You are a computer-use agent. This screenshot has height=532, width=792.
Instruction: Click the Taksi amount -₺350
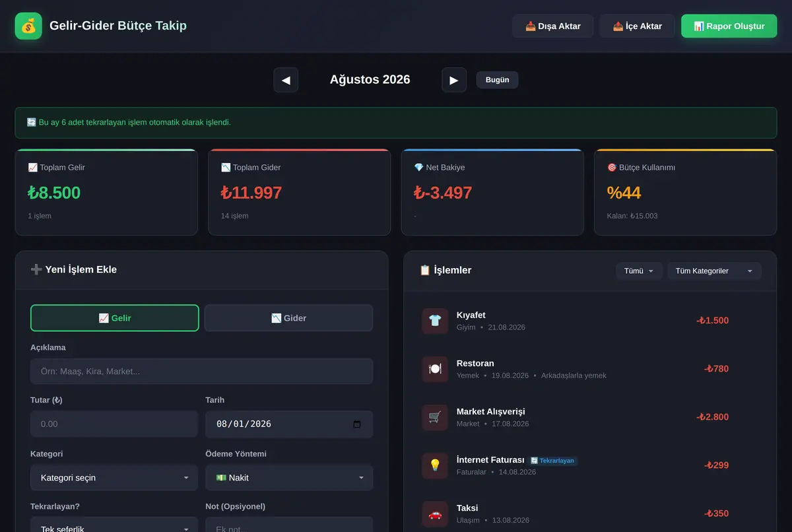pos(717,514)
